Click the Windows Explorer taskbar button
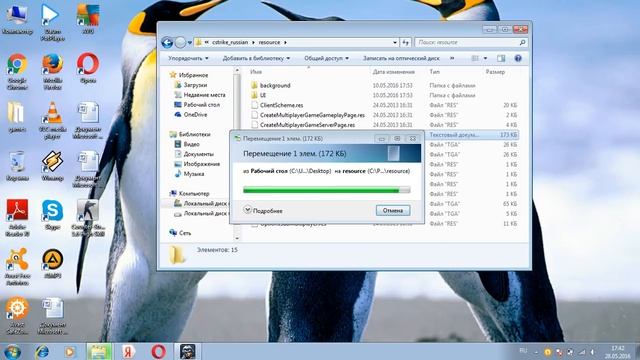The image size is (640, 360). tap(99, 351)
